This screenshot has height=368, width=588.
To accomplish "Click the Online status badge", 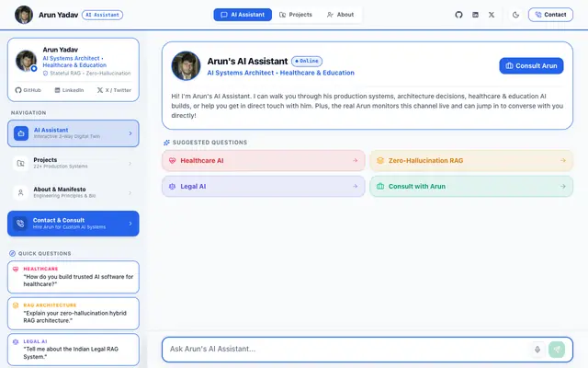I will click(307, 61).
